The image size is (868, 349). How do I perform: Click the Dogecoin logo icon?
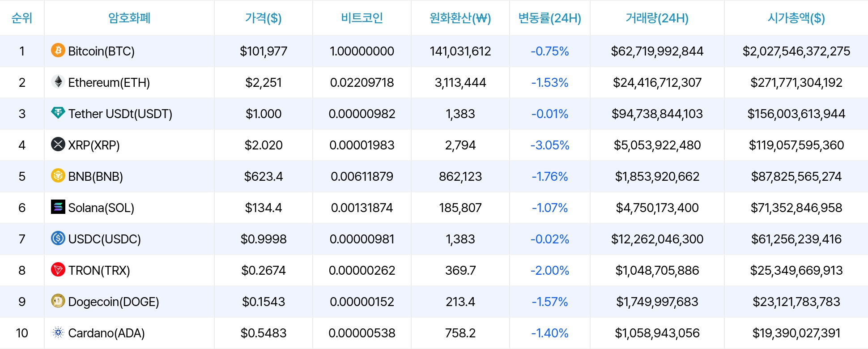[58, 301]
